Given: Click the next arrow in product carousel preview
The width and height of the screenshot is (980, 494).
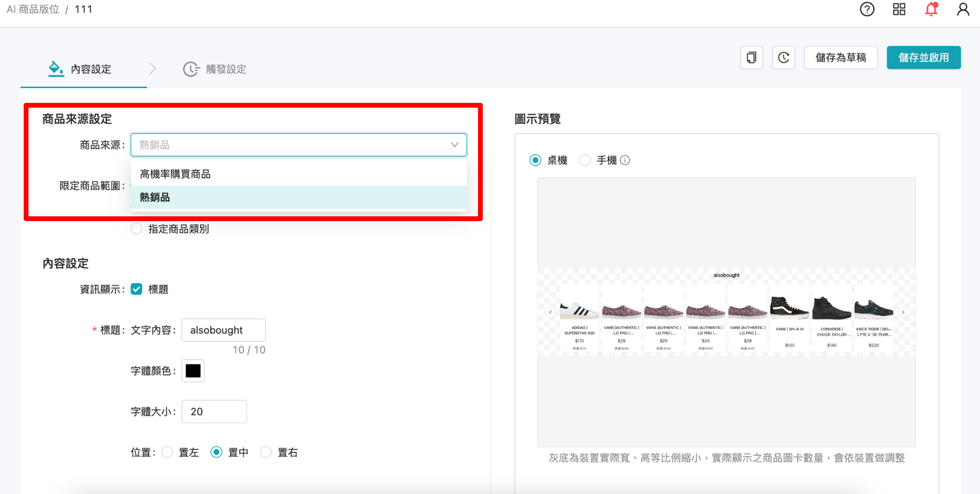Looking at the screenshot, I should [903, 312].
